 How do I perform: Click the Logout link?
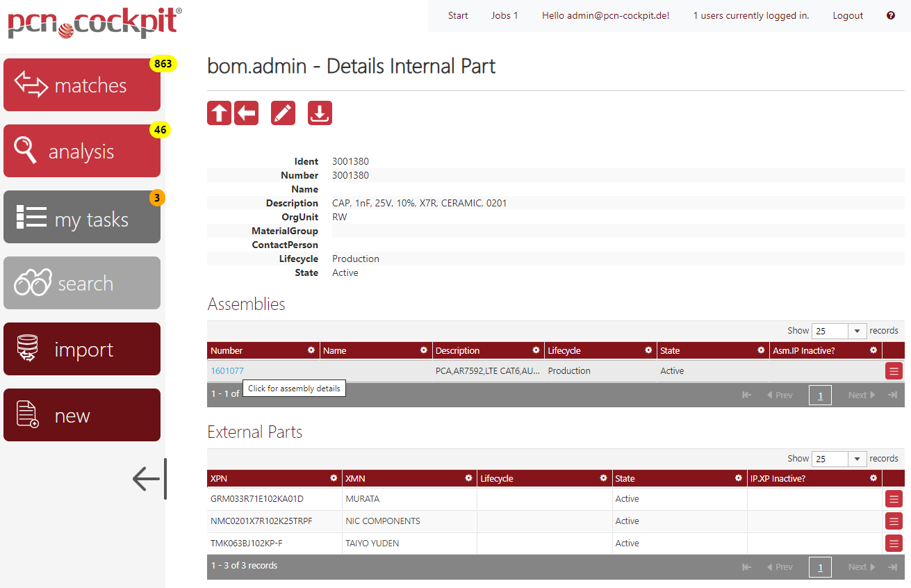click(848, 15)
